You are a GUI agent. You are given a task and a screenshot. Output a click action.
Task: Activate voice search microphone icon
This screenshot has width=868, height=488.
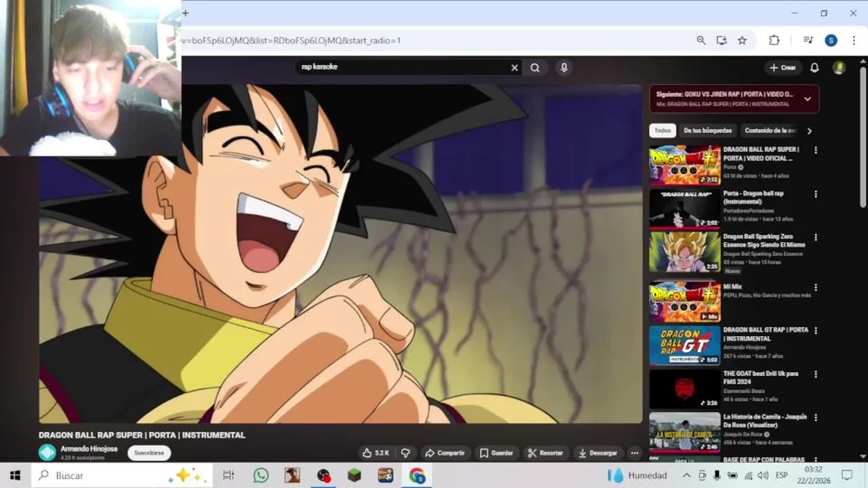[x=564, y=68]
